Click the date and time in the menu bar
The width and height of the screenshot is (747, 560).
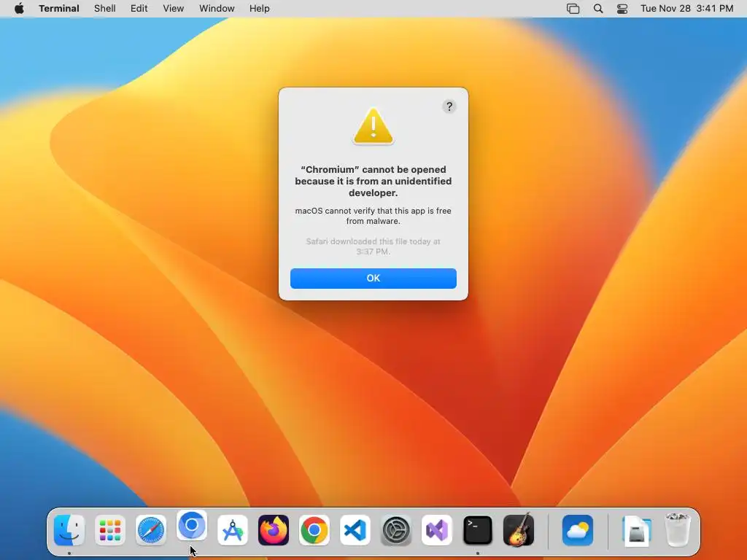click(687, 9)
